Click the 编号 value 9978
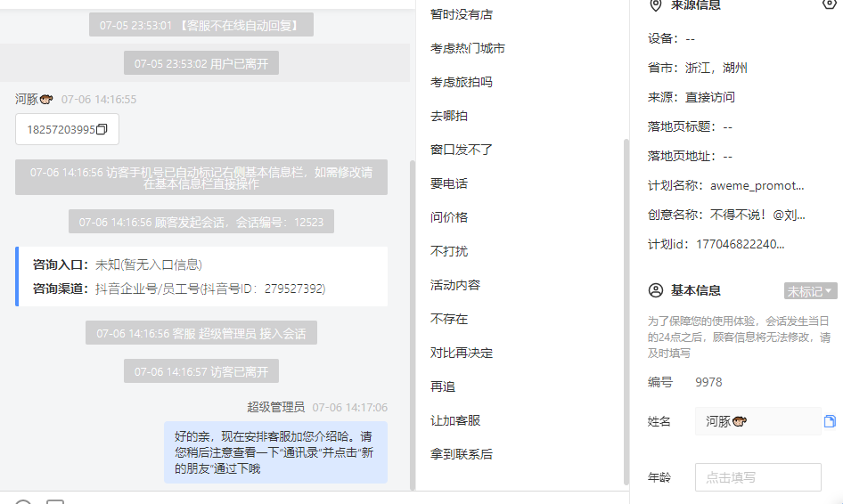843x504 pixels. click(x=708, y=383)
